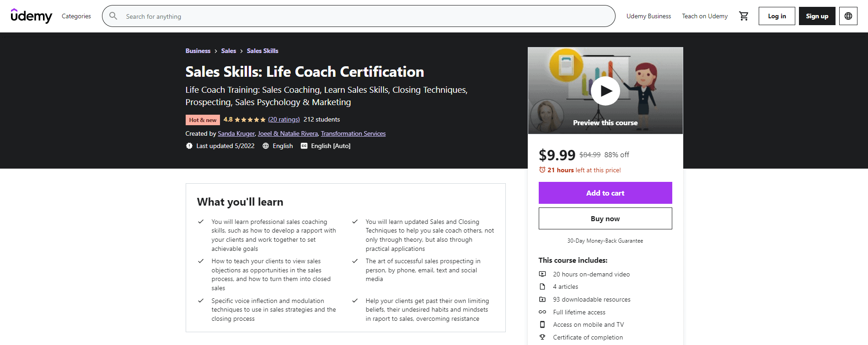The width and height of the screenshot is (868, 345).
Task: Open Udemy Business
Action: pyautogui.click(x=648, y=16)
